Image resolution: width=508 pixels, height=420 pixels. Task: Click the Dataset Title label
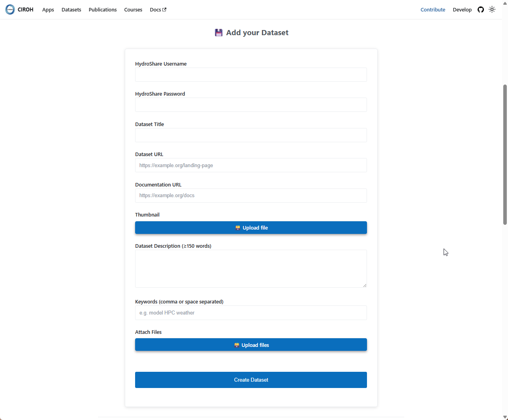(x=149, y=124)
